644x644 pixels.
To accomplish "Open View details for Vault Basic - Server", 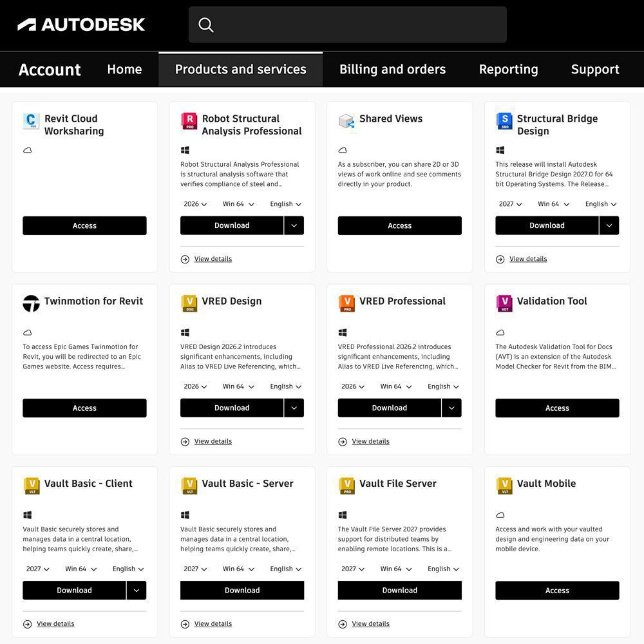I will 213,623.
